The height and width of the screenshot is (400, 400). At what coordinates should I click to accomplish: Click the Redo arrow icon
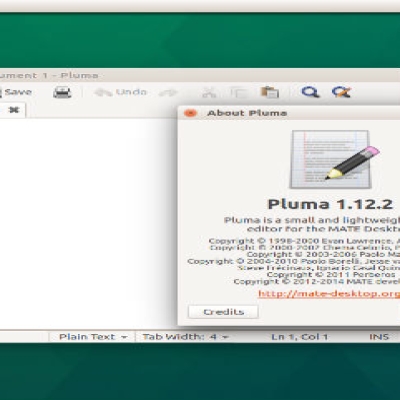(x=168, y=93)
